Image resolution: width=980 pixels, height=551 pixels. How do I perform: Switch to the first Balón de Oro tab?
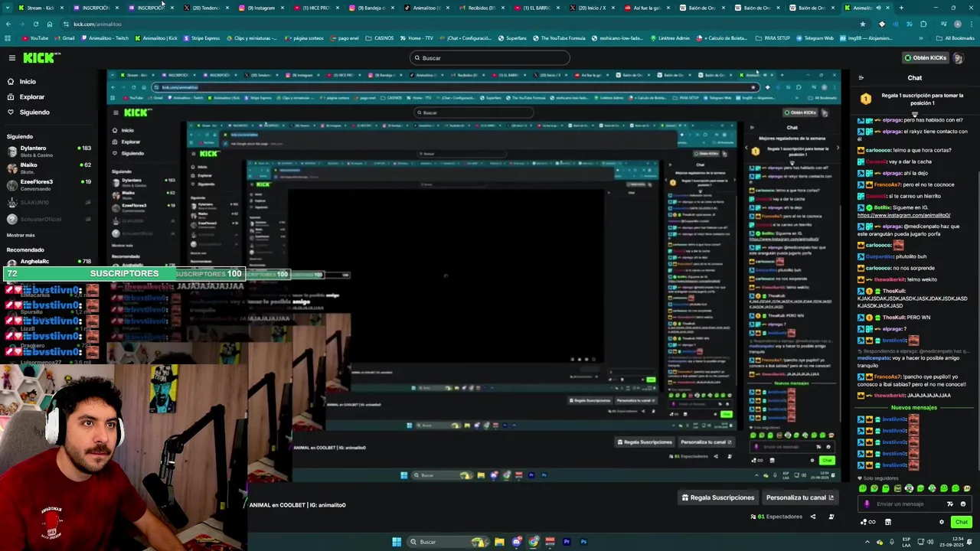click(x=701, y=8)
